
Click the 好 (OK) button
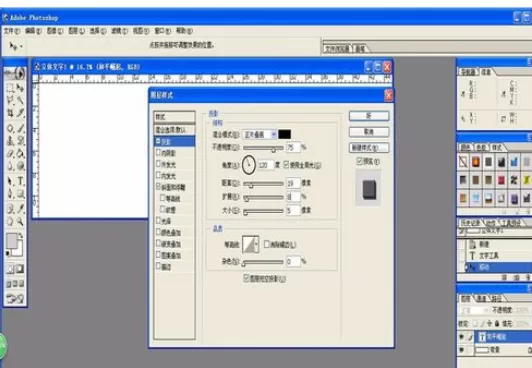coord(369,116)
